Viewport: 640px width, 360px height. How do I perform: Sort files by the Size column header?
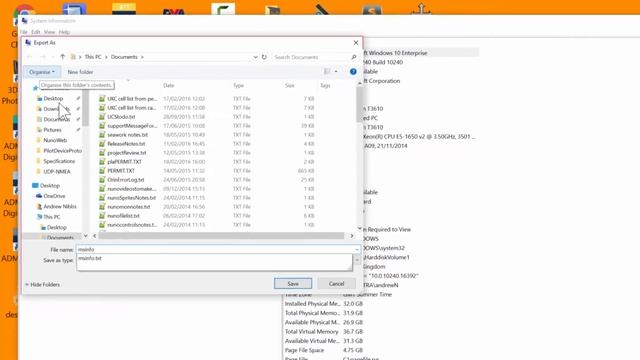pyautogui.click(x=289, y=85)
